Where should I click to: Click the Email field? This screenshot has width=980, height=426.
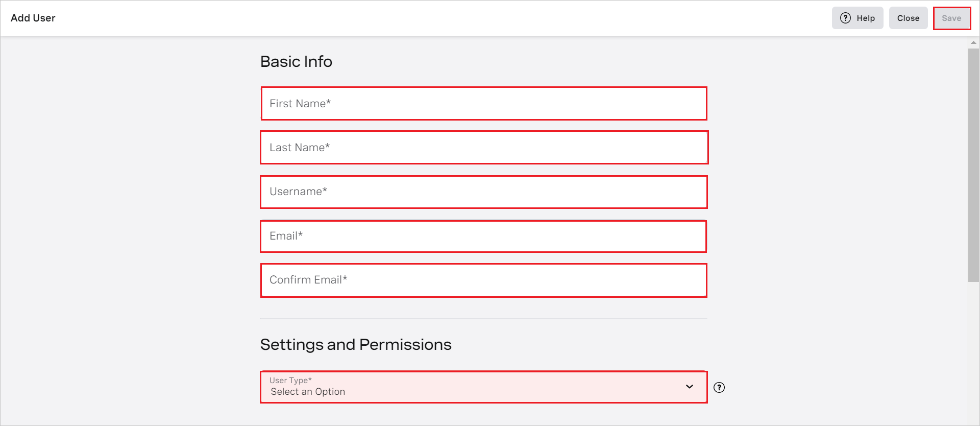[x=484, y=236]
